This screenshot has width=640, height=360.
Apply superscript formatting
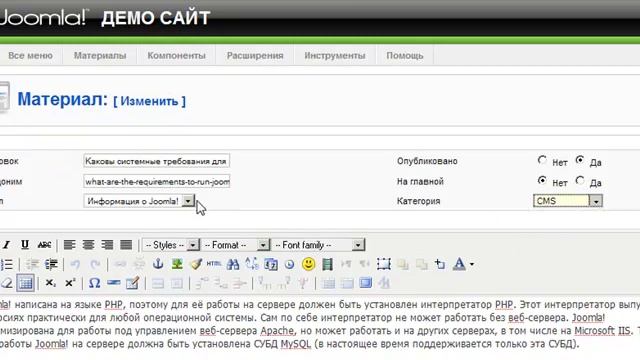pyautogui.click(x=70, y=283)
